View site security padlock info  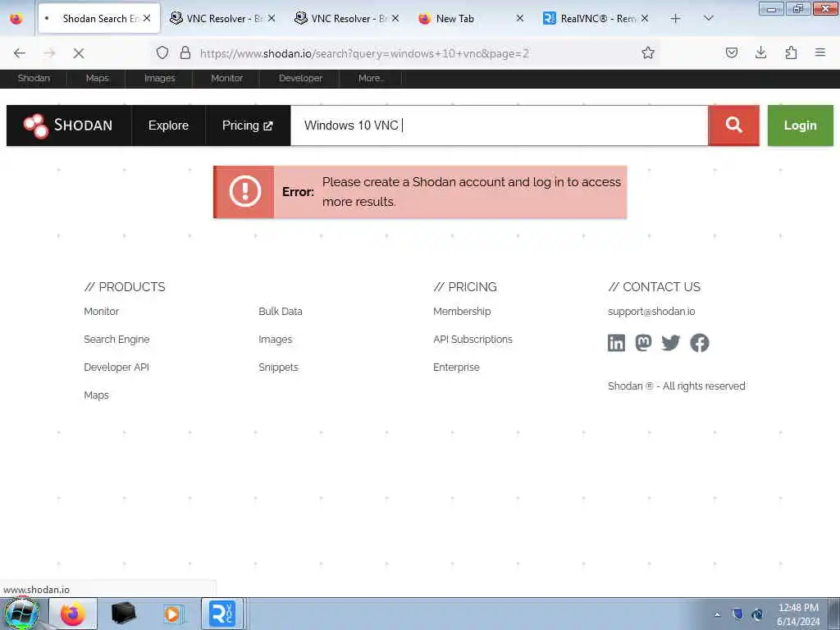[185, 52]
